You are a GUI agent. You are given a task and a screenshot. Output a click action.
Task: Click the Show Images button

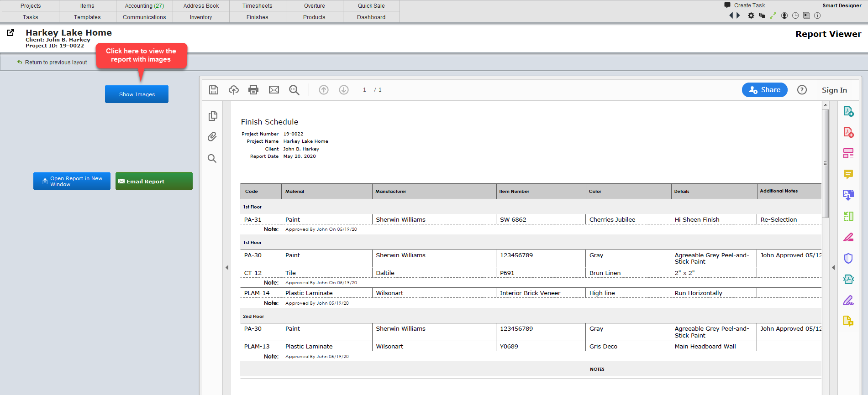137,94
